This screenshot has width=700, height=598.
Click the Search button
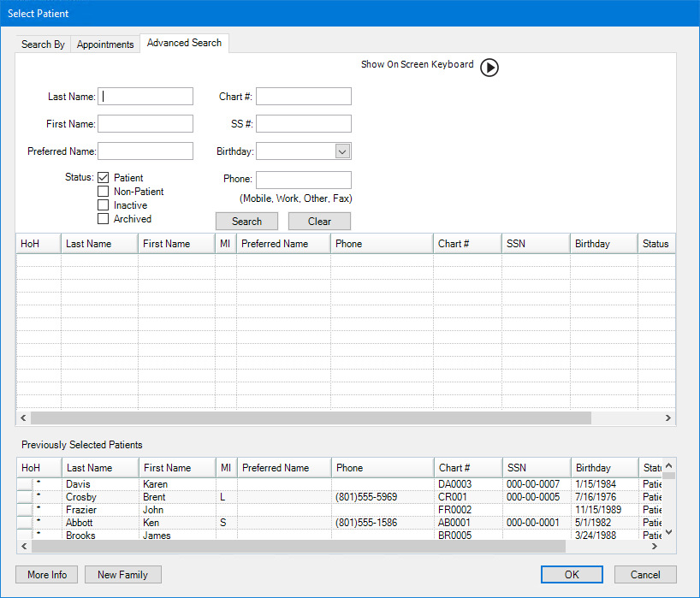point(246,221)
